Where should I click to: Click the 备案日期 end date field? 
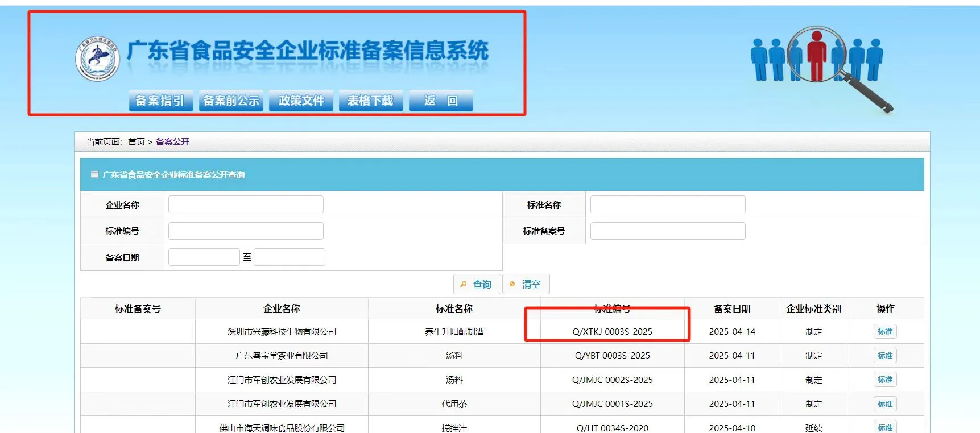(x=290, y=257)
